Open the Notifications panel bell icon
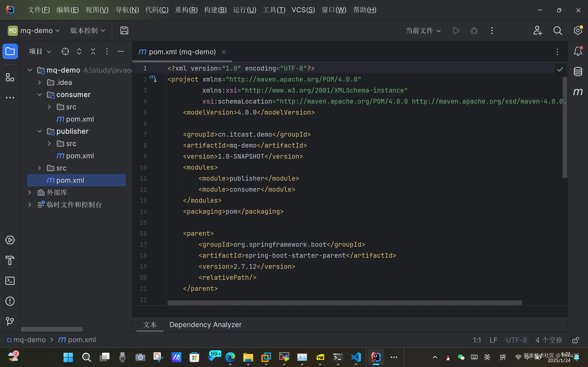The height and width of the screenshot is (367, 588). click(x=578, y=51)
